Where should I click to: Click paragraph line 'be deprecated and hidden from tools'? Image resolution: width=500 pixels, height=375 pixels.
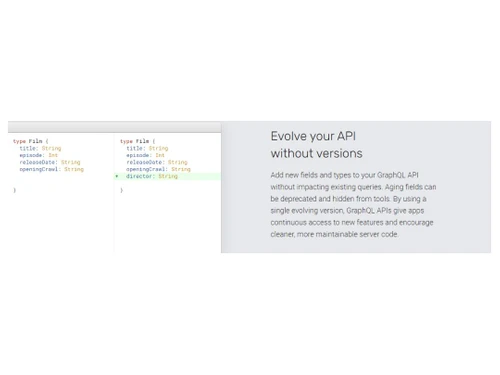click(348, 199)
